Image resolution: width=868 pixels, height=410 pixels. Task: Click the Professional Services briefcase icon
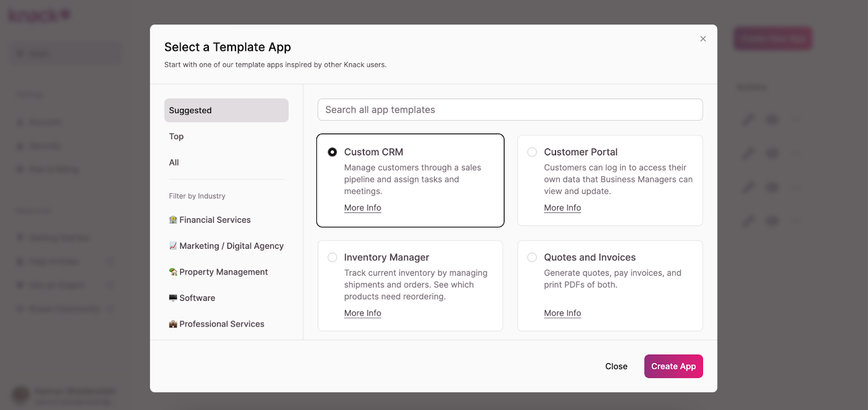click(173, 324)
